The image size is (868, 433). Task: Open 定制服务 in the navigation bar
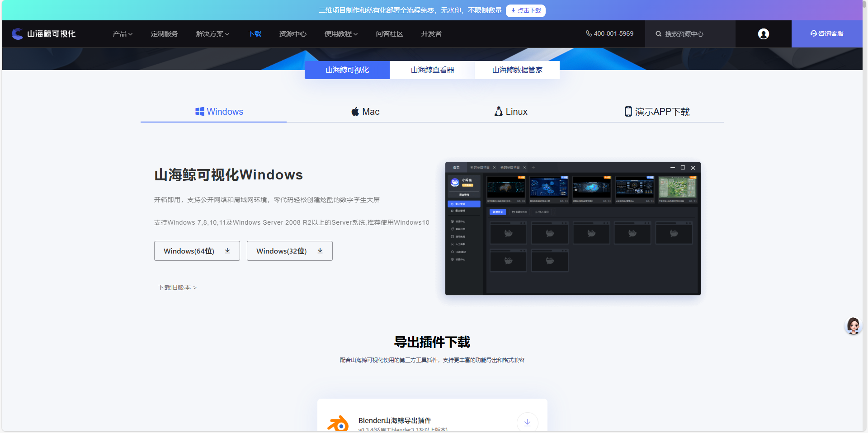[x=164, y=34]
